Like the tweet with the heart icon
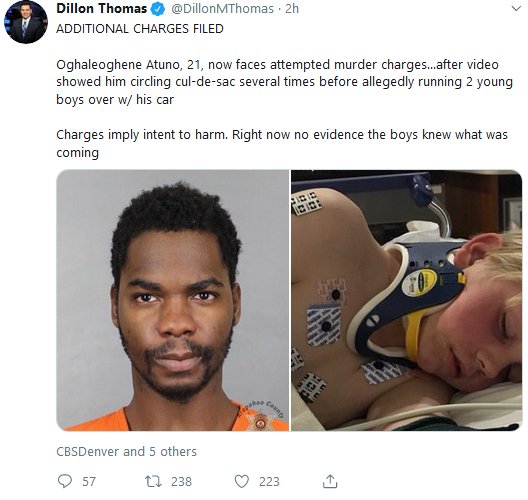 (x=241, y=481)
